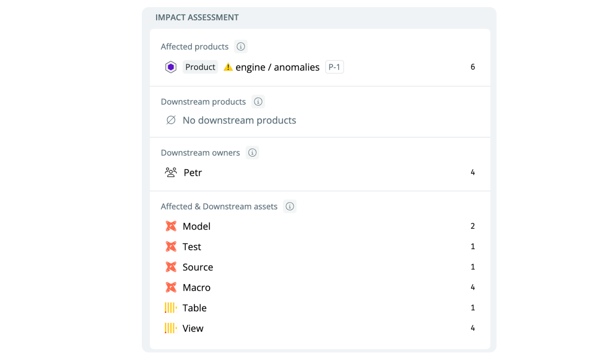616x364 pixels.
Task: Click the Downstream products section label
Action: coord(203,102)
